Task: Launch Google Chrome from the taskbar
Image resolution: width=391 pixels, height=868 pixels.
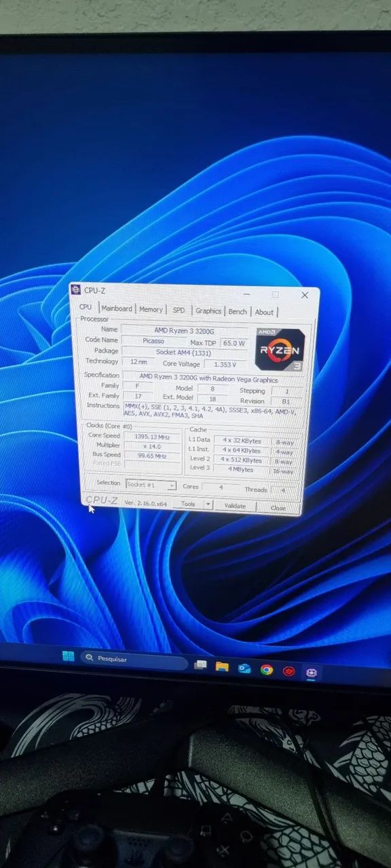Action: click(x=267, y=670)
